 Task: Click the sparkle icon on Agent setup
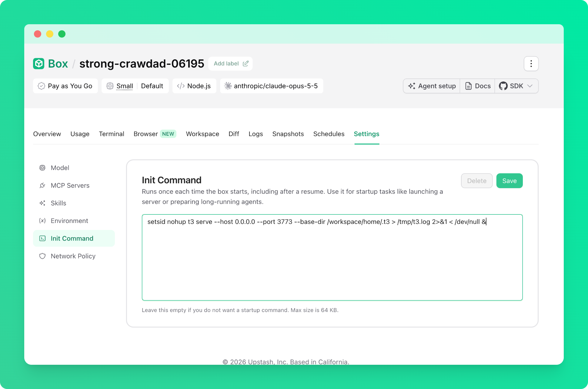(412, 86)
